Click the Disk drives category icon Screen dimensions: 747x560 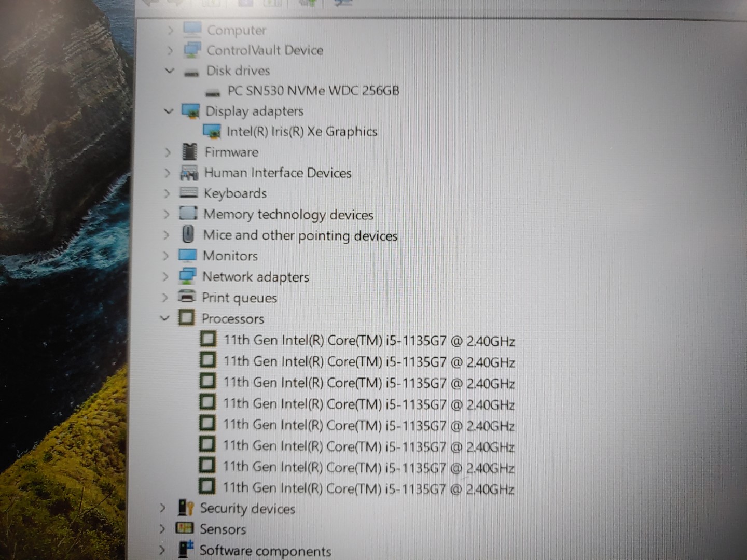click(191, 73)
